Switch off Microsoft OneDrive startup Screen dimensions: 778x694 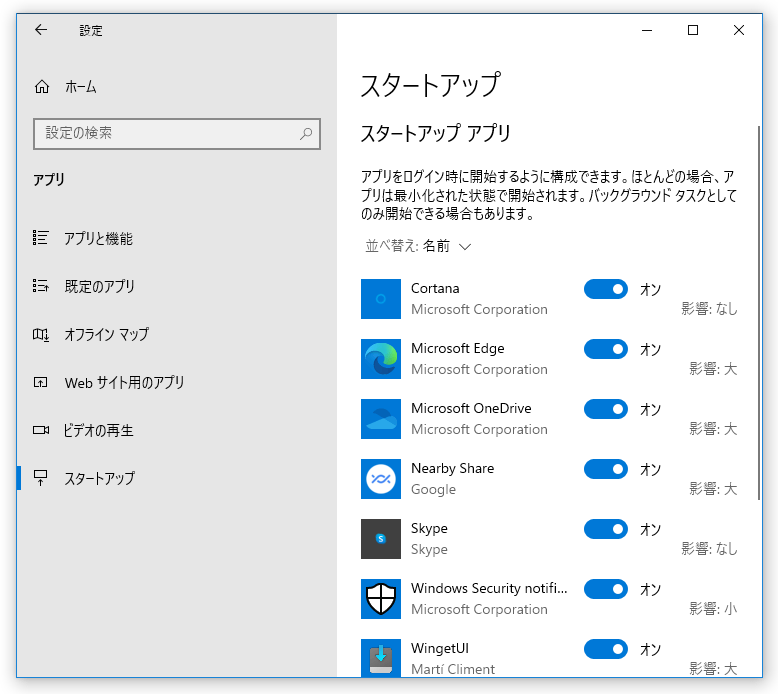(606, 409)
